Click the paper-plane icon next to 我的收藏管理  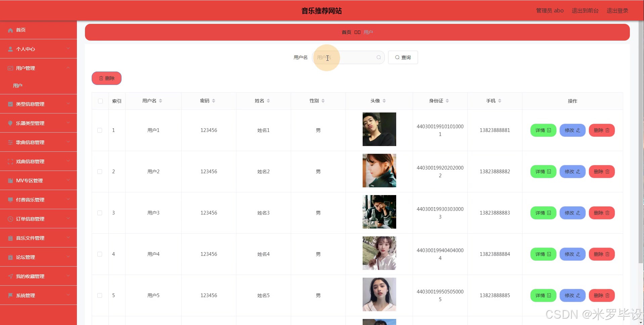[10, 276]
